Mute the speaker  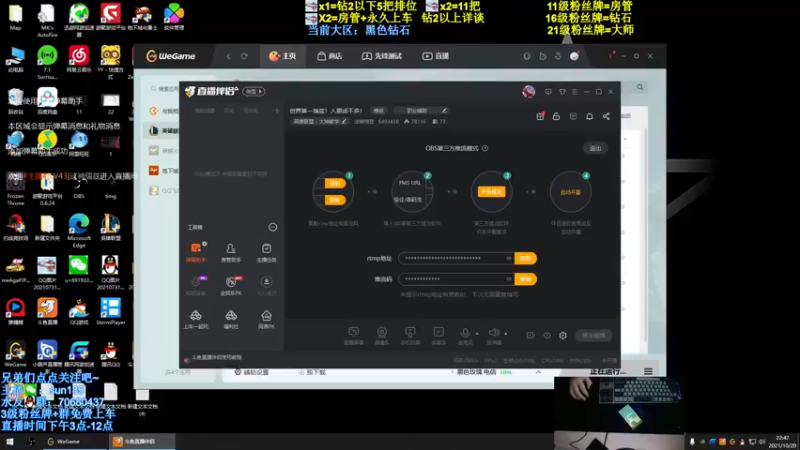[494, 334]
